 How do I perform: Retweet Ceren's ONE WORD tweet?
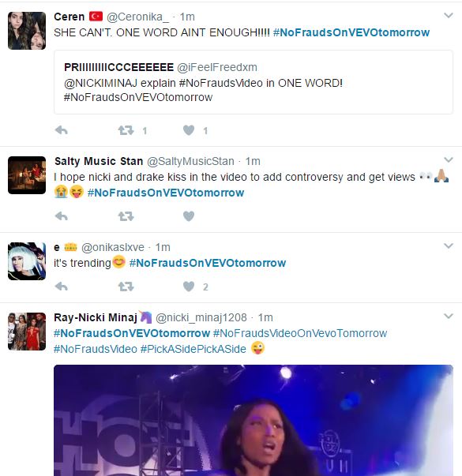coord(126,130)
